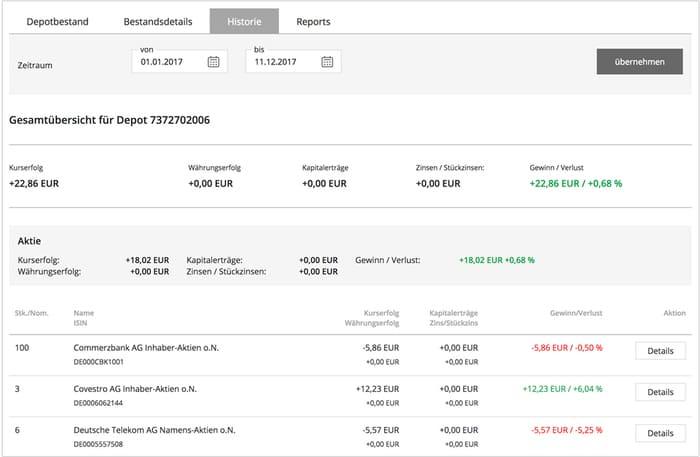Click the 'bis' date field 11.12.2017
700x457 pixels.
tap(293, 61)
